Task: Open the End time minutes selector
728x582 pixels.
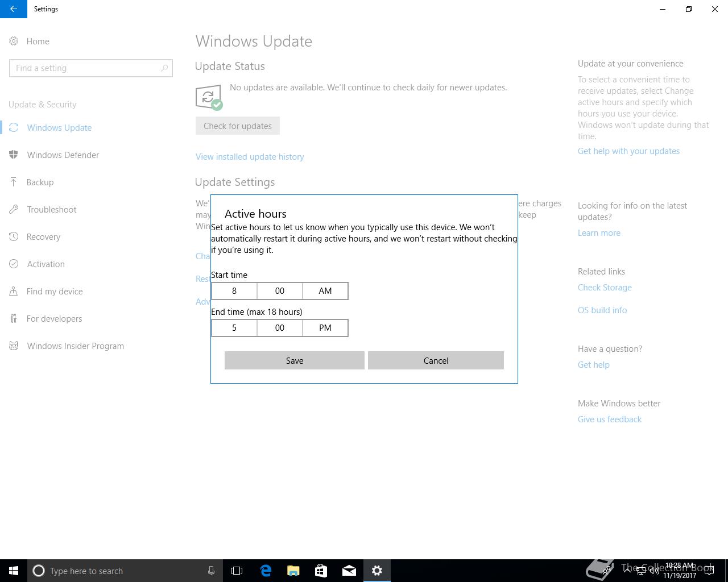Action: tap(280, 328)
